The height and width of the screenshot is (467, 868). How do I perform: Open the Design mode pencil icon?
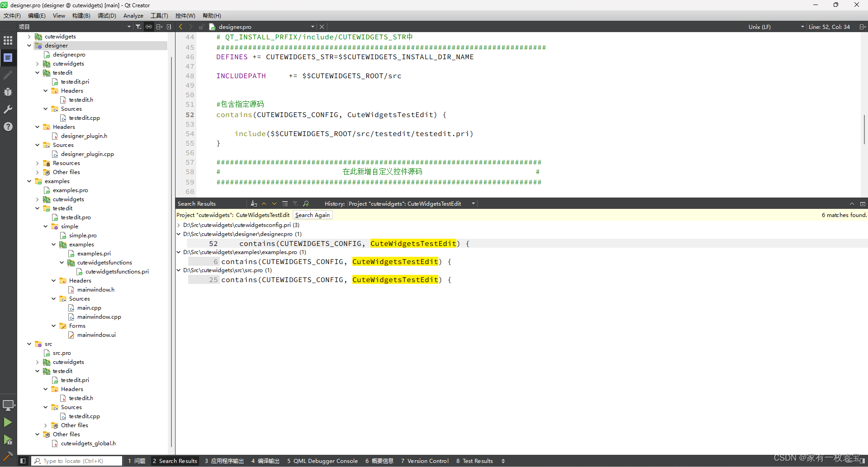click(8, 75)
